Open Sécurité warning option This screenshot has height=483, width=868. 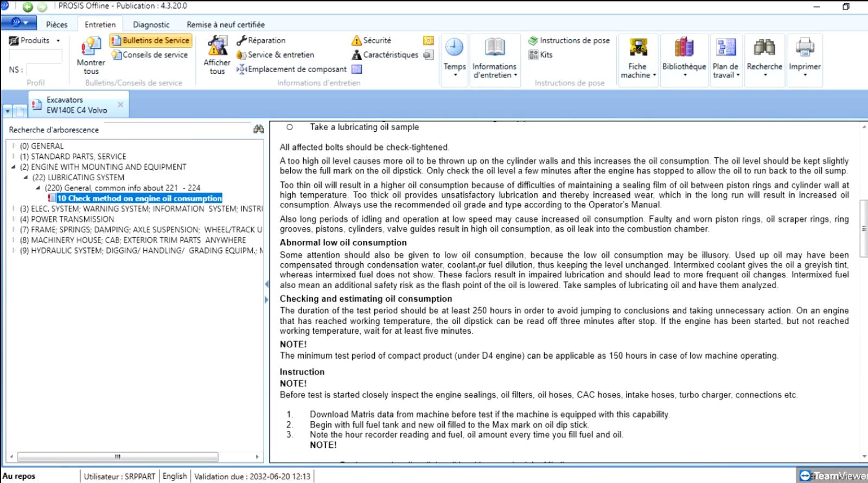[x=371, y=40]
